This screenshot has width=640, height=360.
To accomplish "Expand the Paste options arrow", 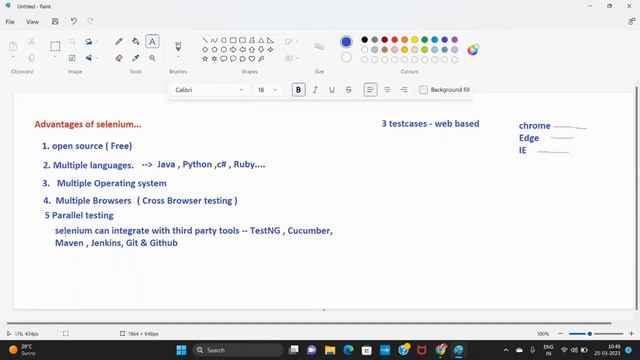I will coord(13,57).
